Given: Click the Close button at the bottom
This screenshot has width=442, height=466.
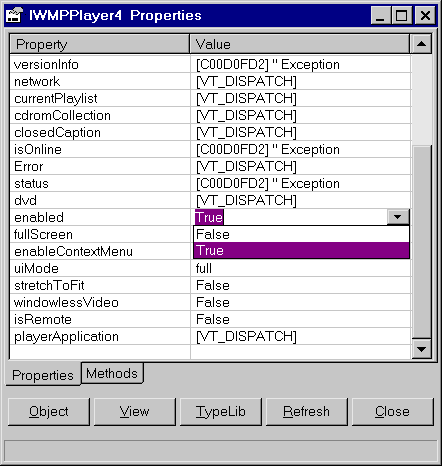Looking at the screenshot, I should coord(393,411).
